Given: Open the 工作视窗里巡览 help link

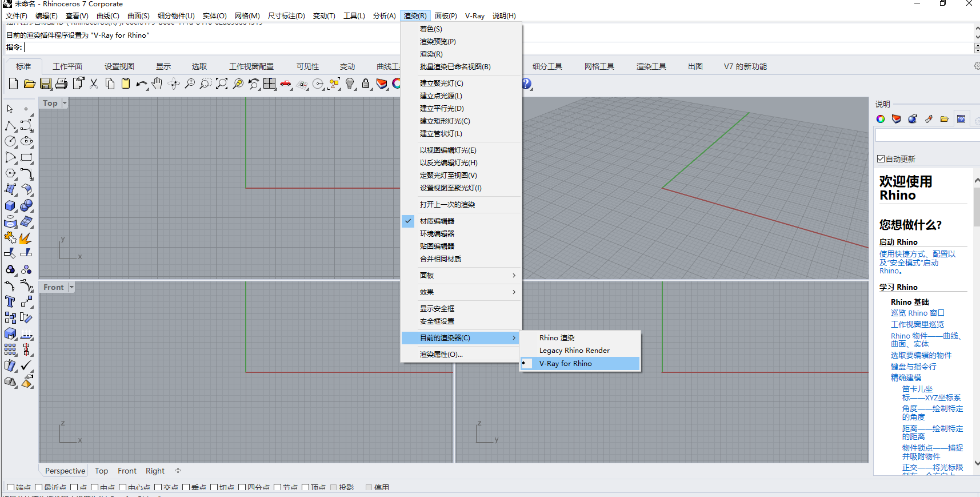Looking at the screenshot, I should 917,324.
